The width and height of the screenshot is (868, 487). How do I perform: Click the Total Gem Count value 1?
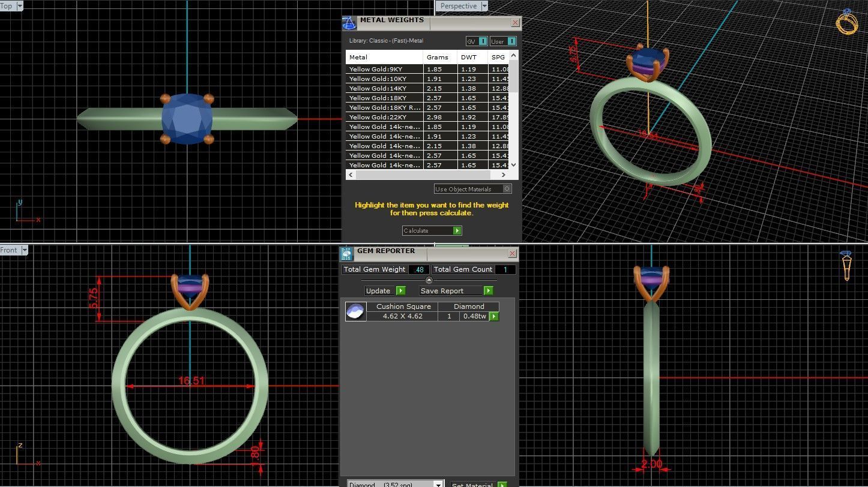point(505,269)
